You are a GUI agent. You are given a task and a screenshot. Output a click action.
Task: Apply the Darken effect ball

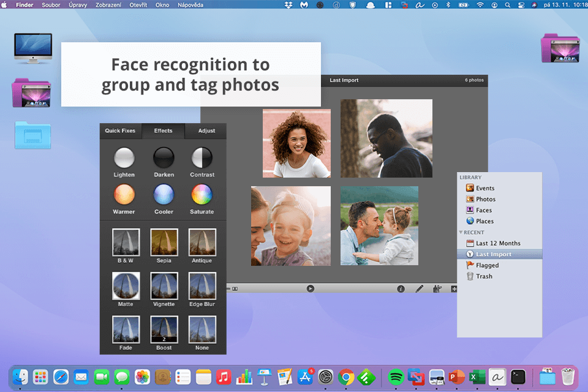point(164,157)
